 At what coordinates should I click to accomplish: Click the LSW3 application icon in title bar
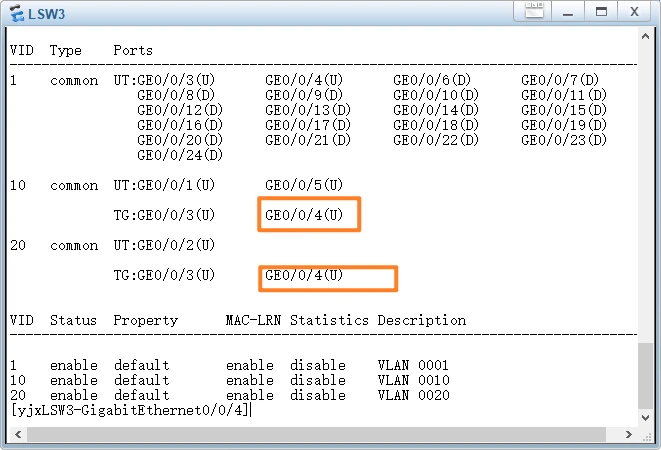[16, 12]
